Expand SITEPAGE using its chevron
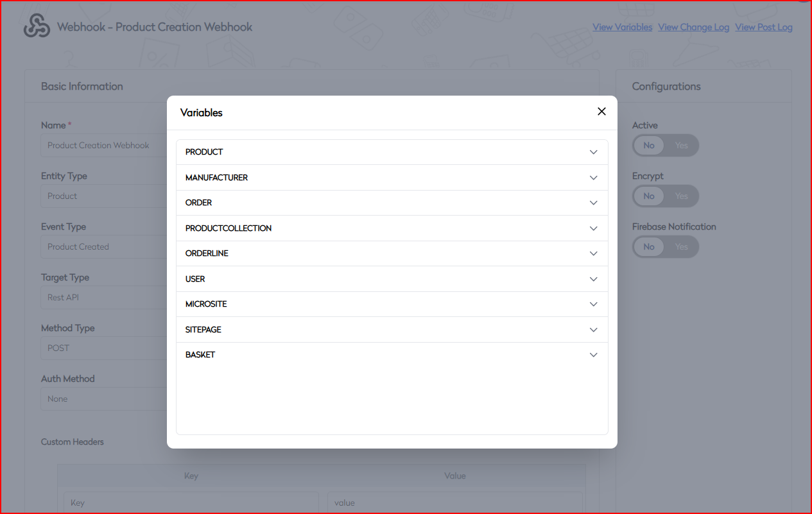 click(593, 330)
